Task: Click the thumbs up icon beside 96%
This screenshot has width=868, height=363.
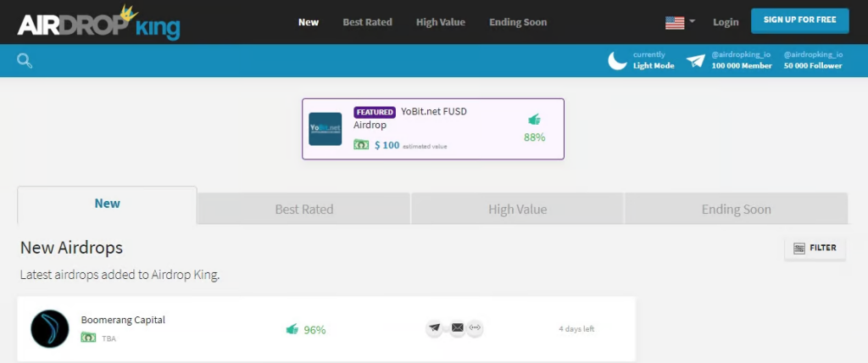Action: click(292, 329)
